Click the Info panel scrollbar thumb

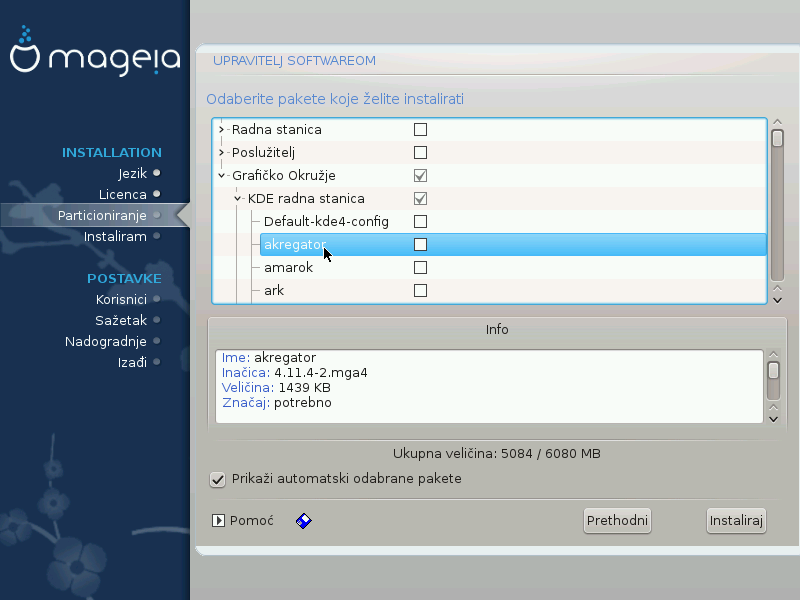click(x=773, y=371)
